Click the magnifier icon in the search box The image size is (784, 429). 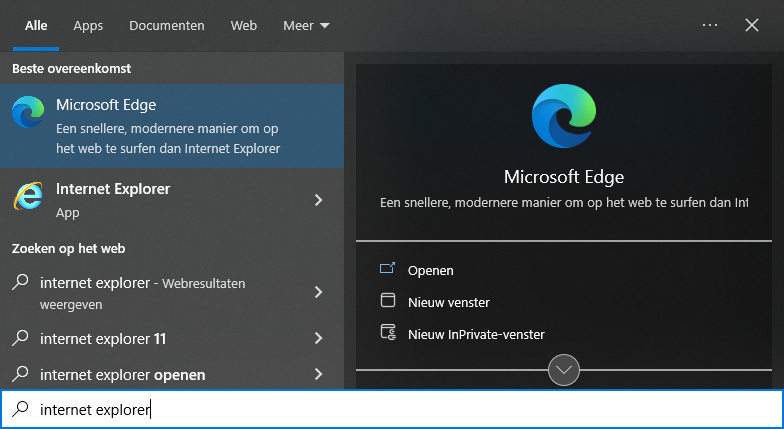20,408
